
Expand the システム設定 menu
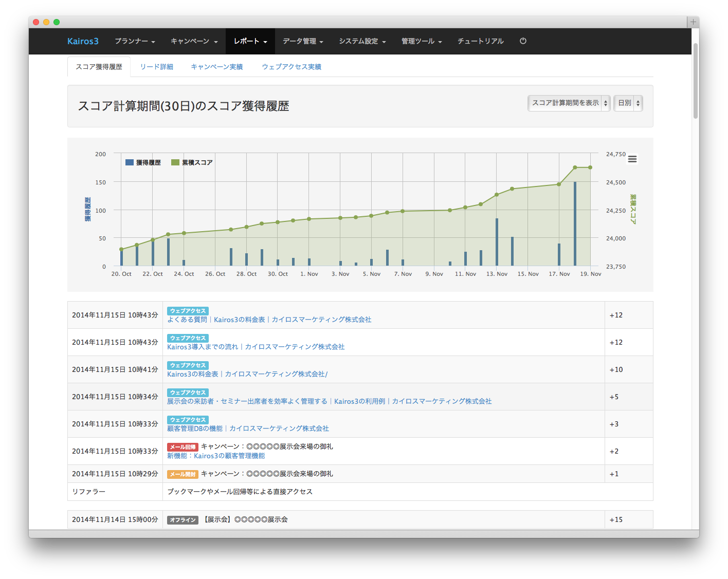click(x=362, y=41)
